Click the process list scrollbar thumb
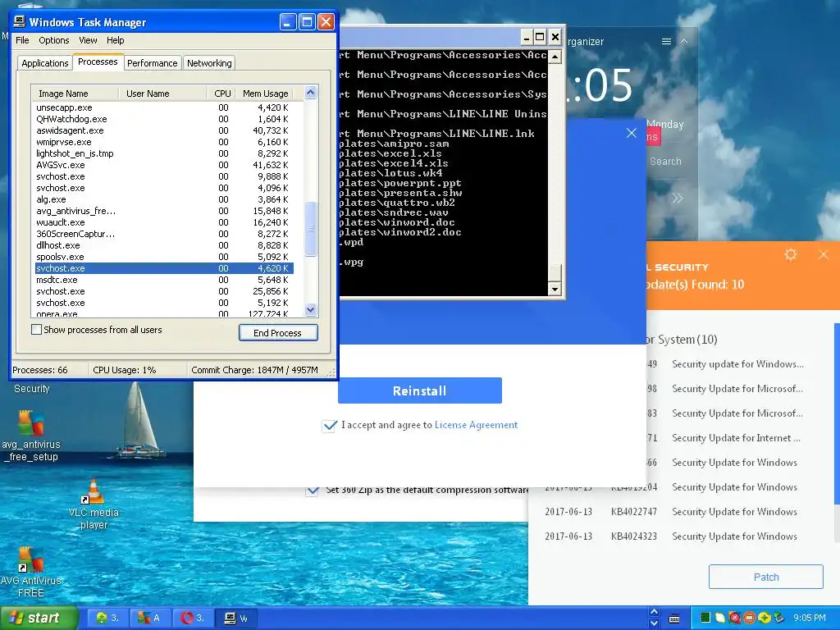The image size is (840, 630). (x=310, y=229)
